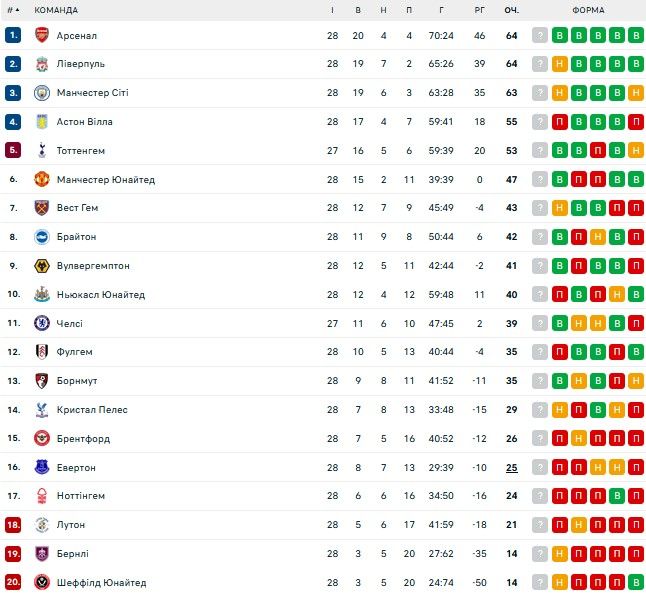Click the КОМАНДА column header

coord(56,10)
